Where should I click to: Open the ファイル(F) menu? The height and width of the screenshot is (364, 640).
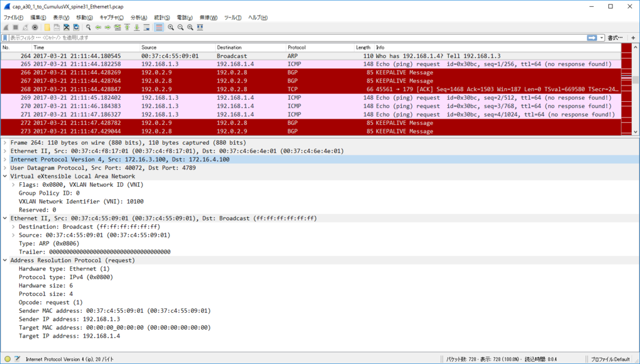(x=14, y=17)
